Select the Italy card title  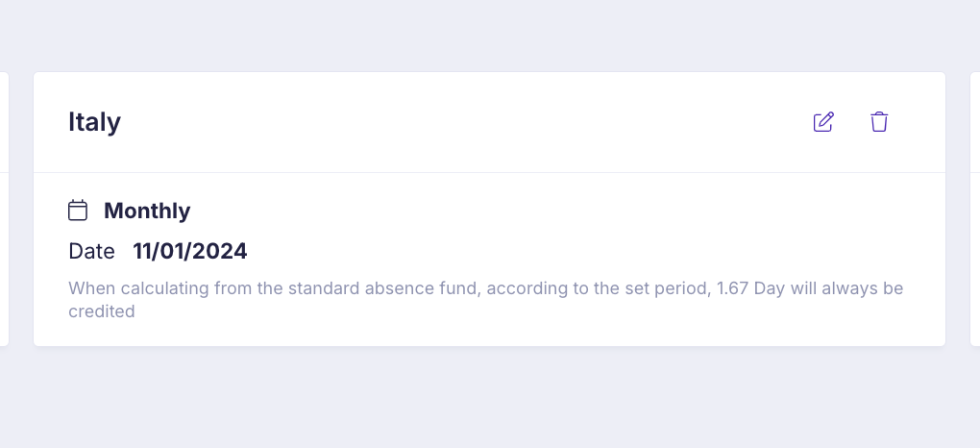point(94,122)
